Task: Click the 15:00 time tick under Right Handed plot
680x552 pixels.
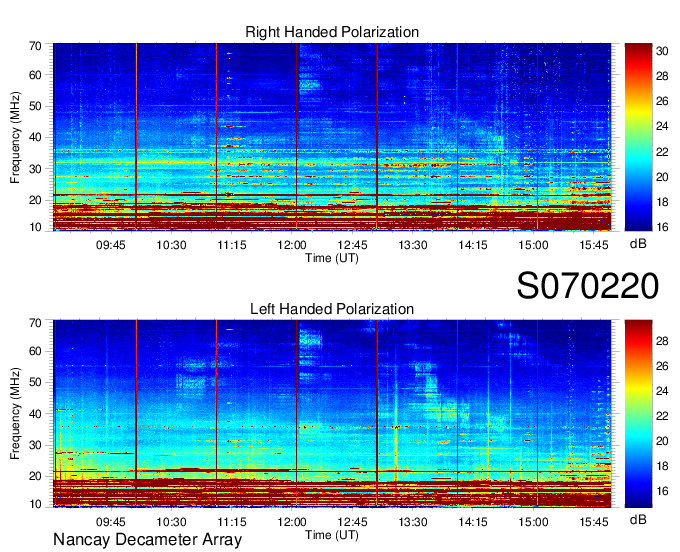Action: tap(533, 245)
